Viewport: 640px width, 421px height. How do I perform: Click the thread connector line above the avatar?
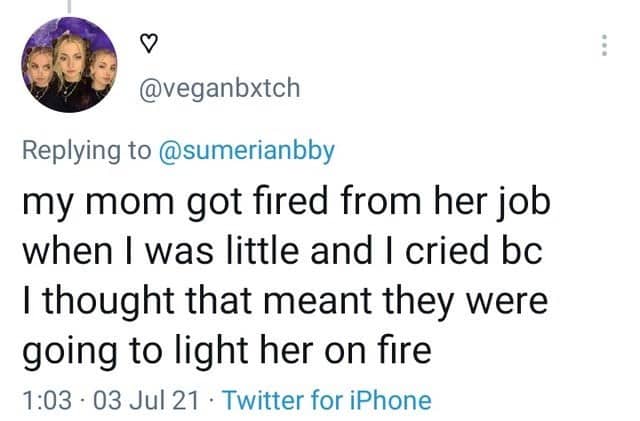click(69, 8)
